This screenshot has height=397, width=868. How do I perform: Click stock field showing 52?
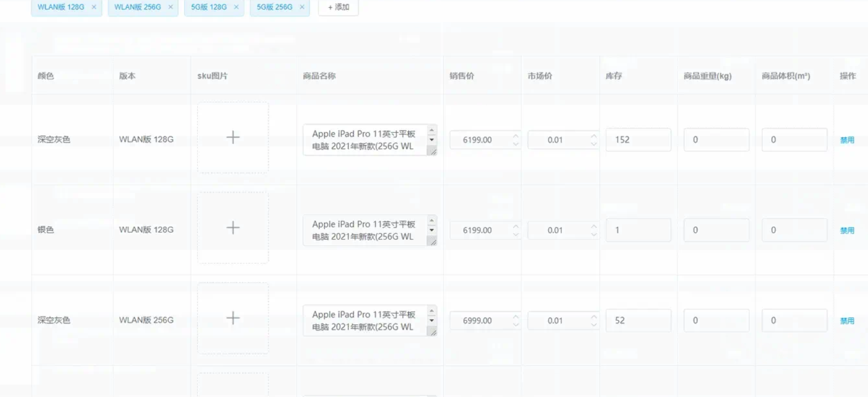pyautogui.click(x=638, y=320)
